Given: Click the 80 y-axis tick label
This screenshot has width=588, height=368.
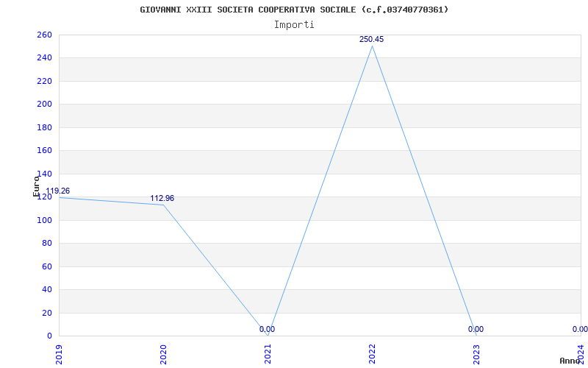Looking at the screenshot, I should 47,244.
